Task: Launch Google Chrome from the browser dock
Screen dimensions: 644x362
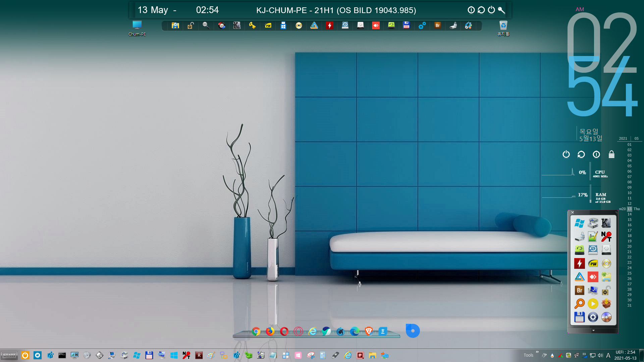Action: [256, 331]
